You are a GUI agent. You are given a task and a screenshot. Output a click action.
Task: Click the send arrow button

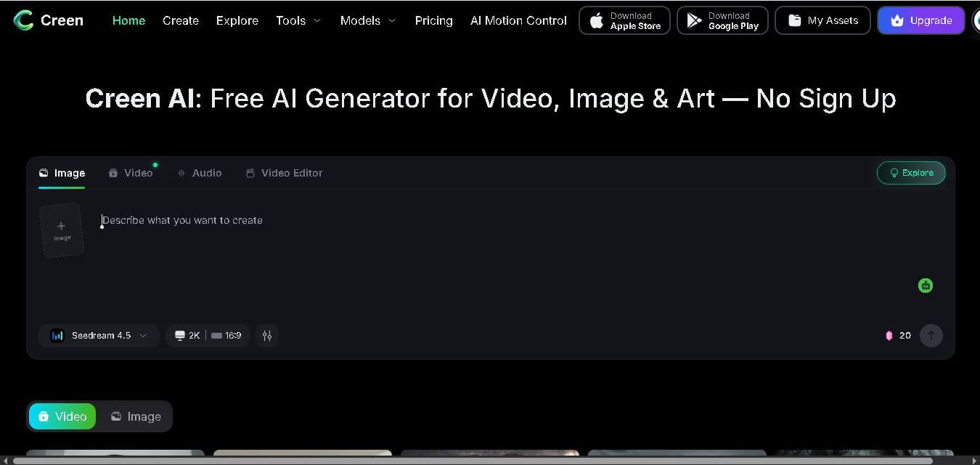click(x=931, y=336)
